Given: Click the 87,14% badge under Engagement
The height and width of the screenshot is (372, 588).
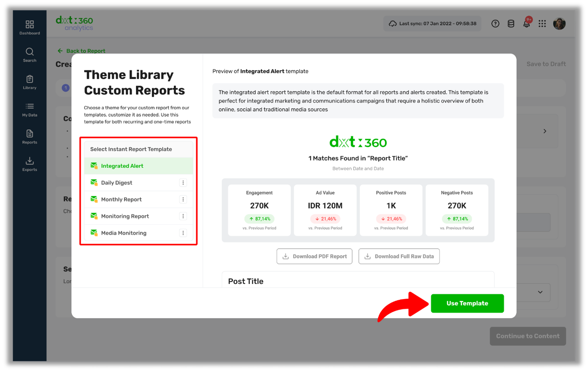Looking at the screenshot, I should [x=260, y=219].
